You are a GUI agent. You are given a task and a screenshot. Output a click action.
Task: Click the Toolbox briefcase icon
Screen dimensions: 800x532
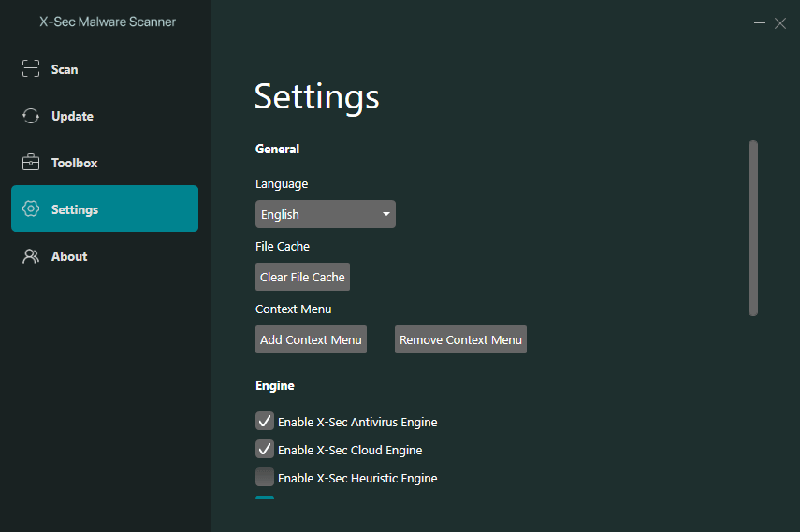coord(31,162)
